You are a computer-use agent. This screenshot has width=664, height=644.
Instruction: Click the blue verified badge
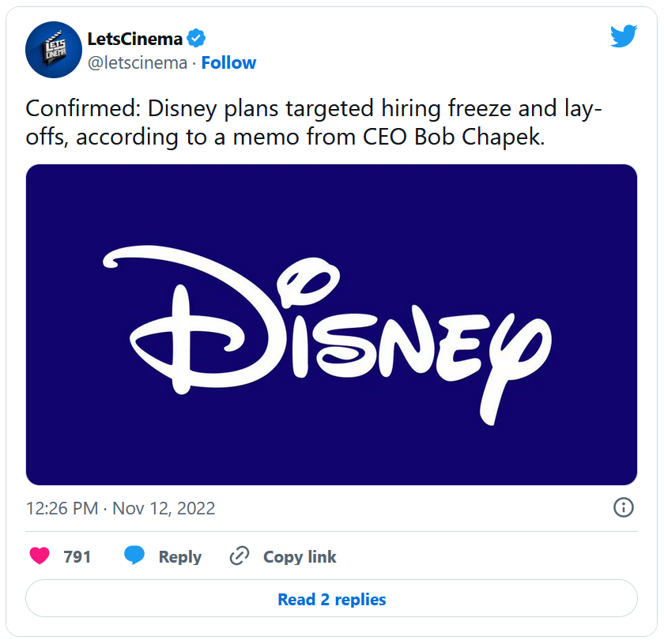tap(196, 38)
